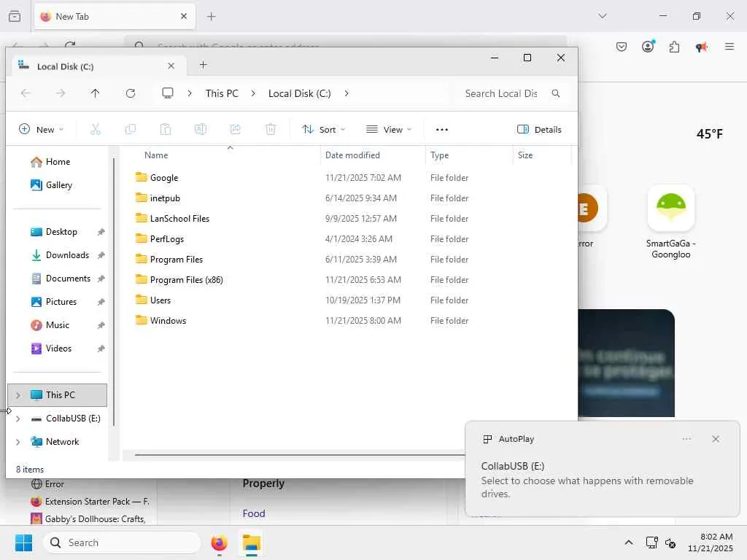The image size is (747, 560).
Task: Open the Firefox list all tabs chevron
Action: [603, 16]
